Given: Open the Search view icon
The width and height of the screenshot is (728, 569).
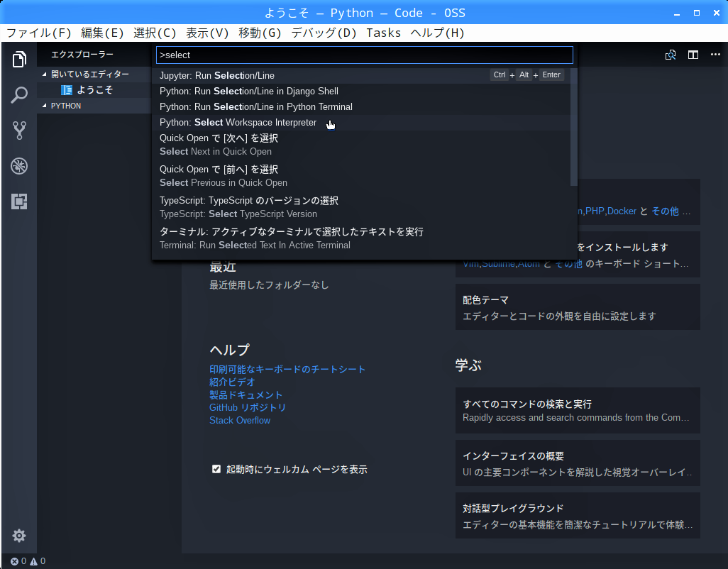Looking at the screenshot, I should tap(19, 94).
